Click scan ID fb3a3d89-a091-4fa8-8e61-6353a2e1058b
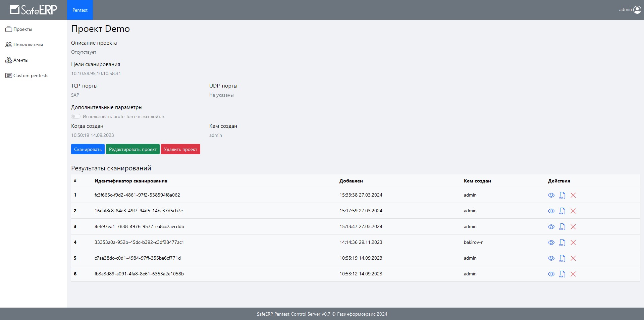The image size is (644, 320). 139,274
